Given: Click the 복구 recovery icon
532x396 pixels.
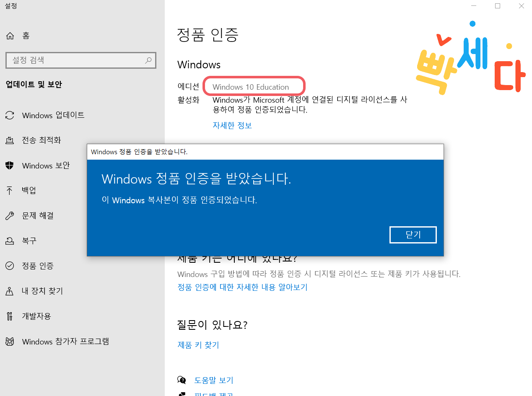Looking at the screenshot, I should coord(10,241).
